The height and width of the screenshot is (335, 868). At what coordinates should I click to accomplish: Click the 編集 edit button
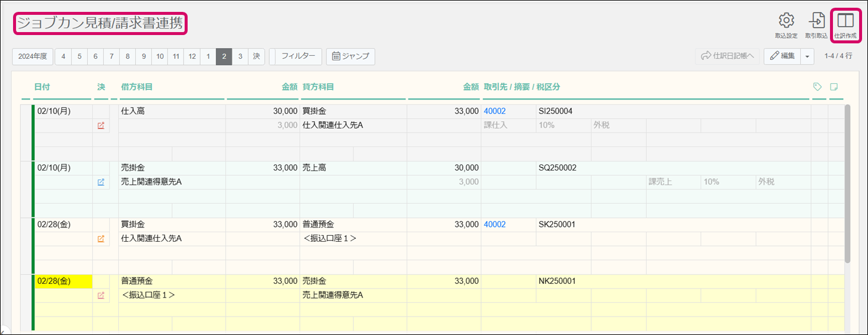point(782,56)
